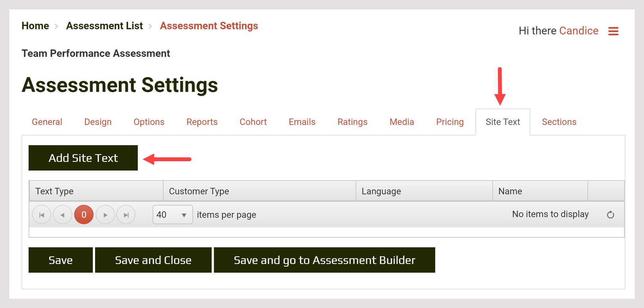Viewport: 644px width, 308px height.
Task: View the Pricing tab
Action: tap(450, 122)
